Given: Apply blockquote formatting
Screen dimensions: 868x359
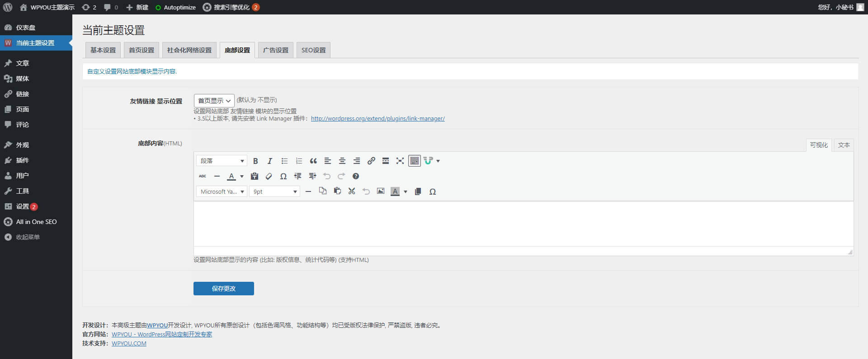Looking at the screenshot, I should [313, 161].
